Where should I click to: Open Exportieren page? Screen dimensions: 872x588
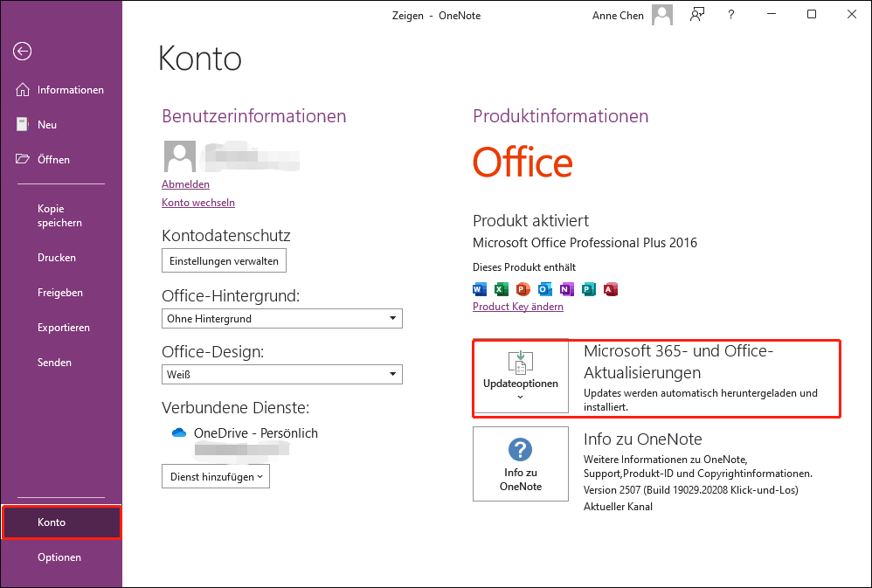[x=61, y=328]
